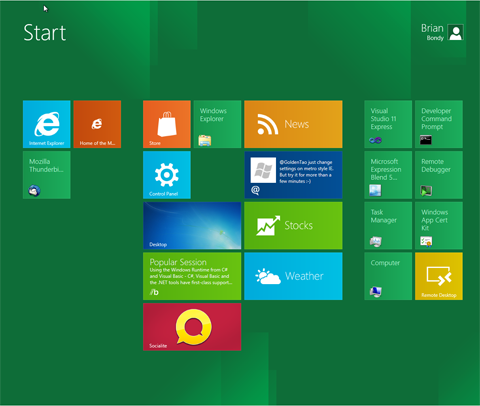This screenshot has width=480, height=406.
Task: Show the Desktop thumbnail tile
Action: click(192, 225)
